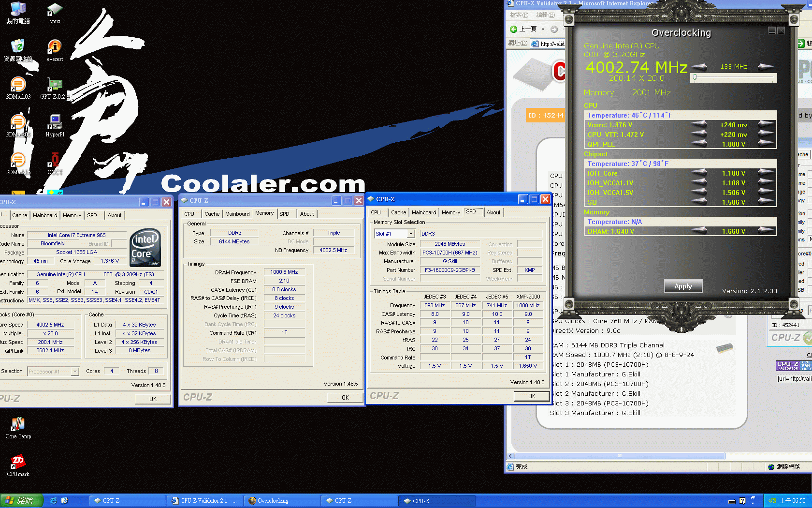Click the forum url code box in Validator page
Screen dimensions: 812x508
[x=795, y=379]
